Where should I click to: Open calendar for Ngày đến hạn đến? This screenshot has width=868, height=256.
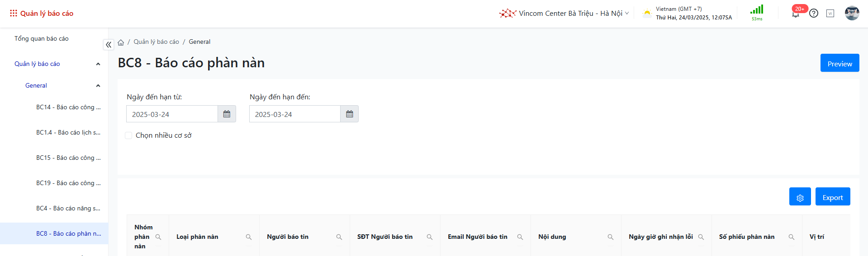349,114
